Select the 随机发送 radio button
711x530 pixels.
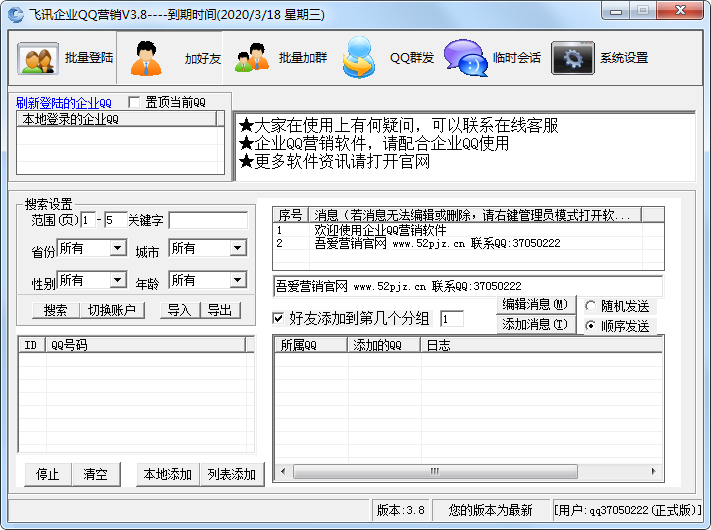coord(590,306)
